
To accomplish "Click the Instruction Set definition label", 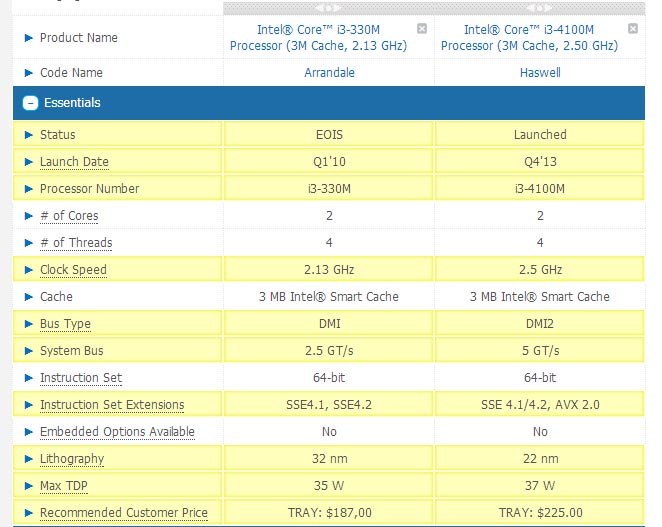I will [81, 378].
